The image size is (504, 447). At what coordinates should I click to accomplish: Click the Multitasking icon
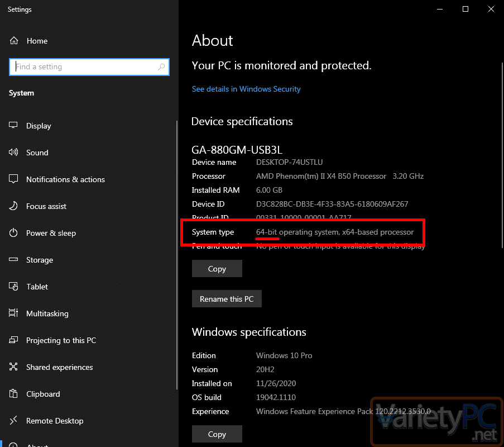13,313
